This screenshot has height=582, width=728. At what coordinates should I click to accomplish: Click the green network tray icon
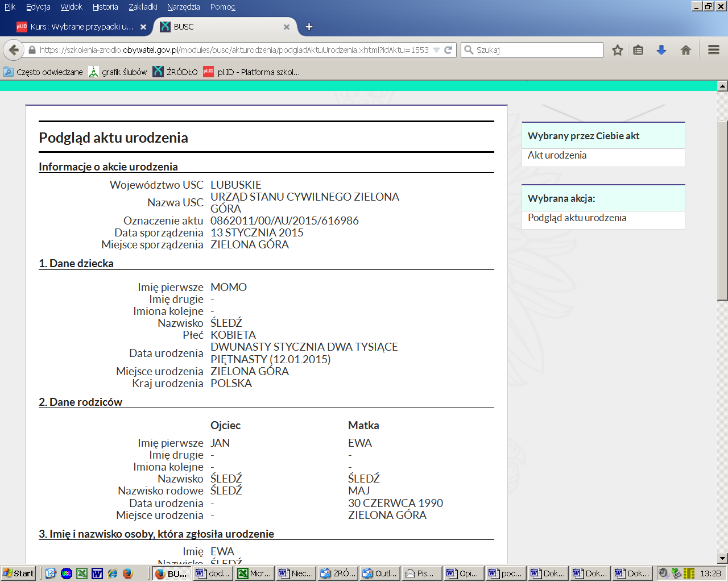pyautogui.click(x=676, y=573)
